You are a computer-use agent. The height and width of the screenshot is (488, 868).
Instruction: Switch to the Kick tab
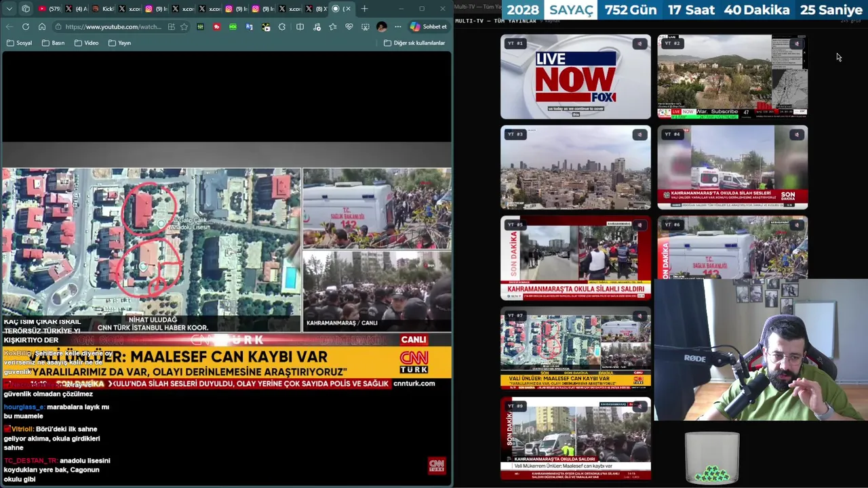pyautogui.click(x=102, y=9)
